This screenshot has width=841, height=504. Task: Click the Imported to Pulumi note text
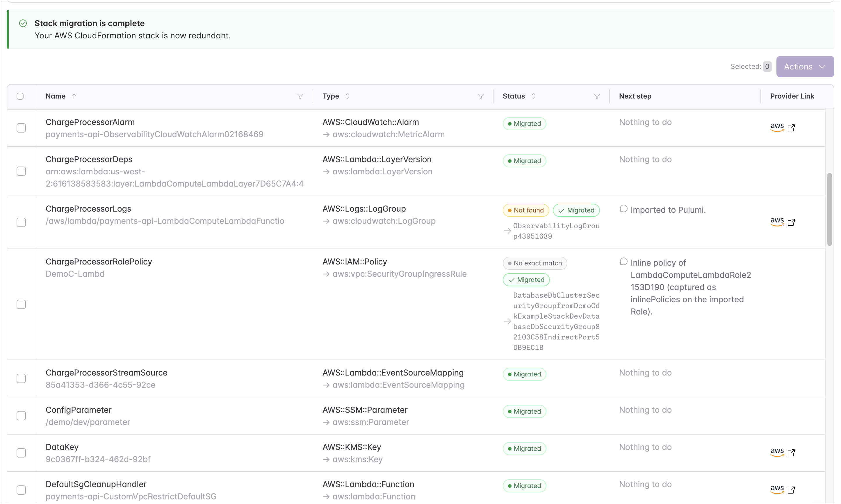668,210
